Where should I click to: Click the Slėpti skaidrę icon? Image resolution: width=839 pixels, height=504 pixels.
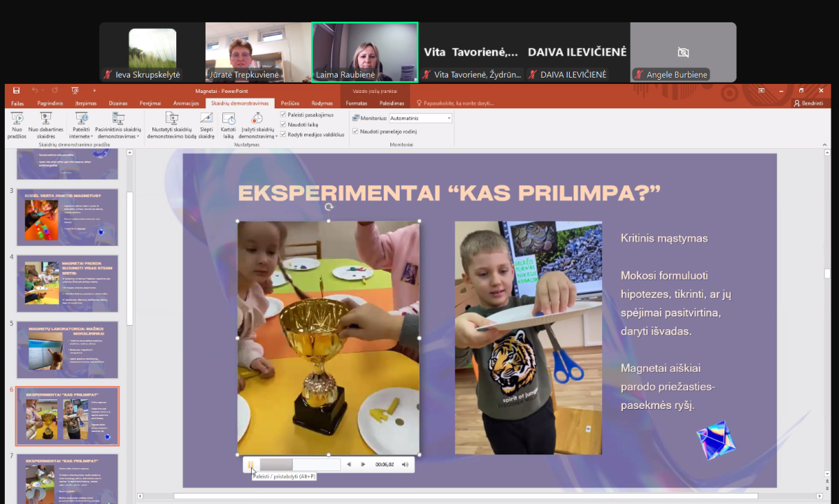point(206,119)
